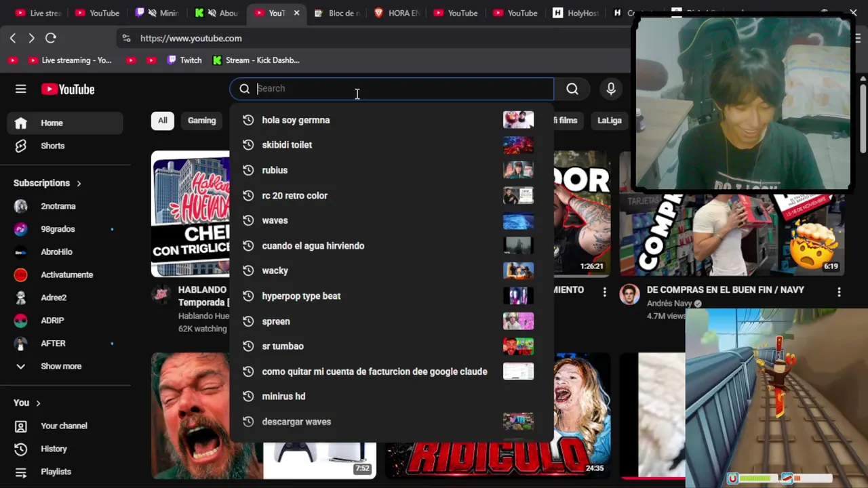This screenshot has height=488, width=868.
Task: View site information beside the URL
Action: [x=125, y=38]
